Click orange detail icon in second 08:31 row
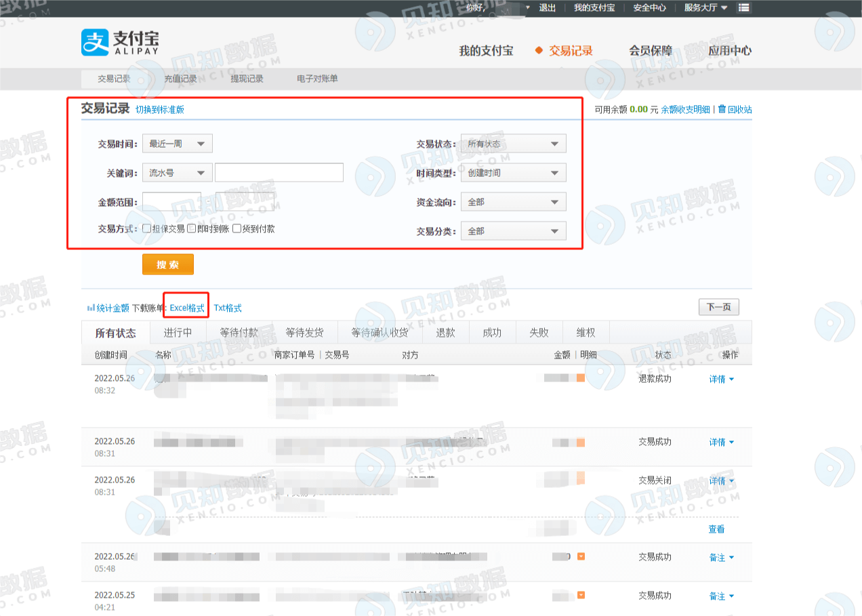 pos(581,480)
